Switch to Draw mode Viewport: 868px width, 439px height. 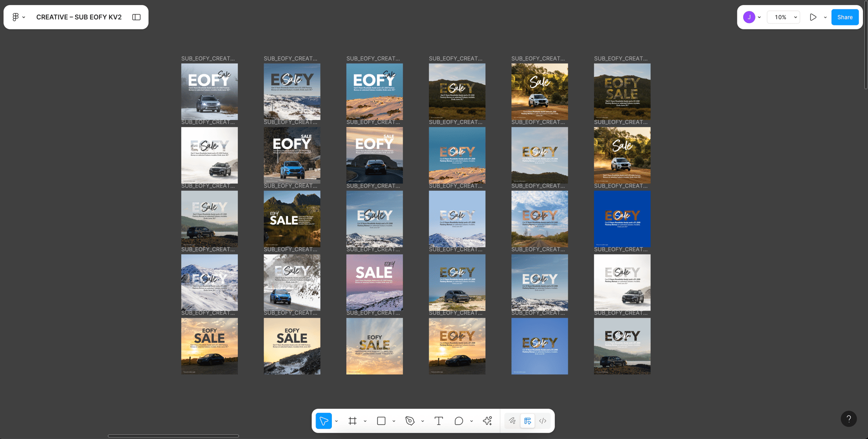click(512, 421)
